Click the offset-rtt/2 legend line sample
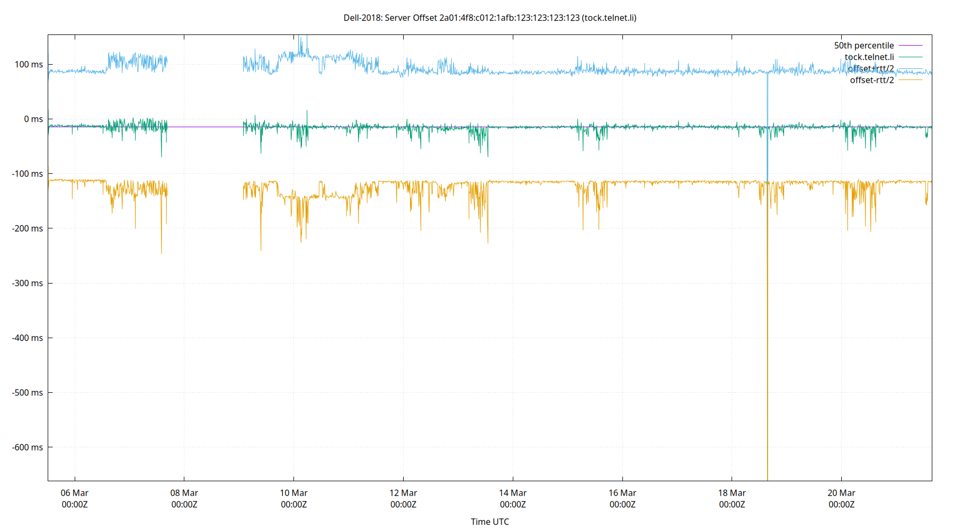Screen dimensions: 980x530 [x=910, y=80]
